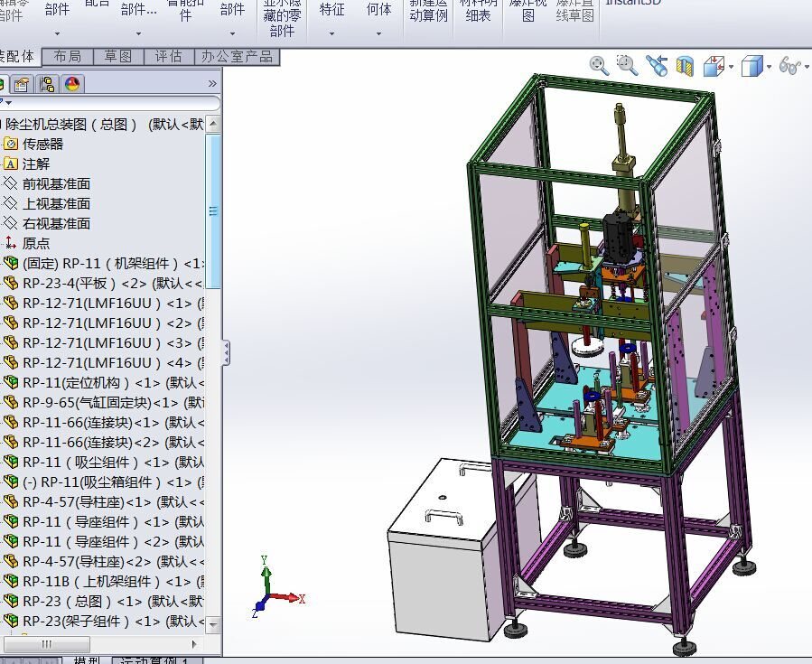Click the feature tree scroll down arrow

click(x=213, y=624)
